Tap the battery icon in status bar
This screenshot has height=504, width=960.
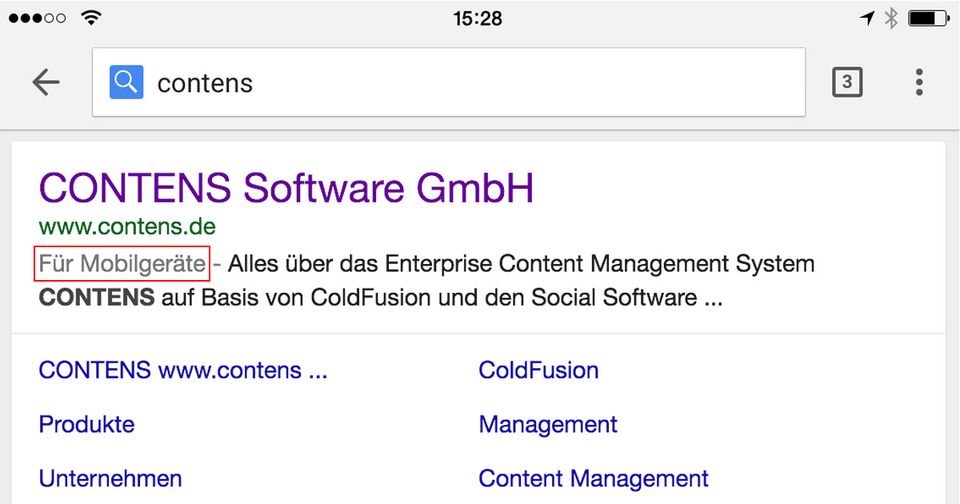tap(927, 18)
